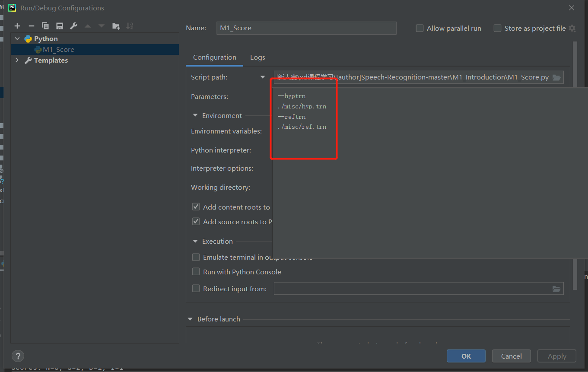Image resolution: width=588 pixels, height=372 pixels.
Task: Switch to the Logs tab
Action: 257,57
